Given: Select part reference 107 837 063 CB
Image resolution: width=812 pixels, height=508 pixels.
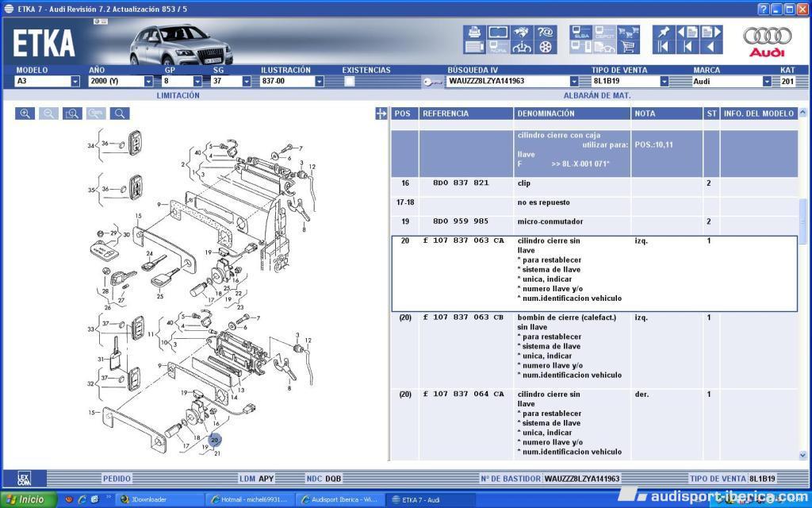Looking at the screenshot, I should point(463,317).
